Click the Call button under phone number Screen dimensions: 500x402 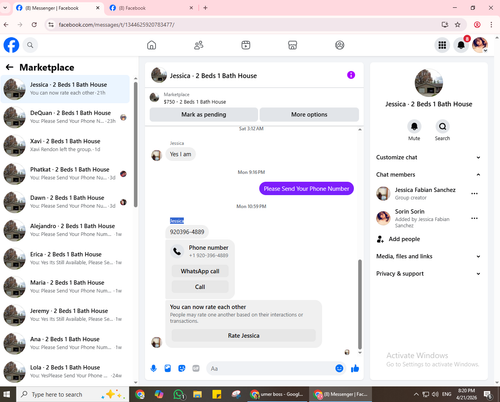[200, 287]
